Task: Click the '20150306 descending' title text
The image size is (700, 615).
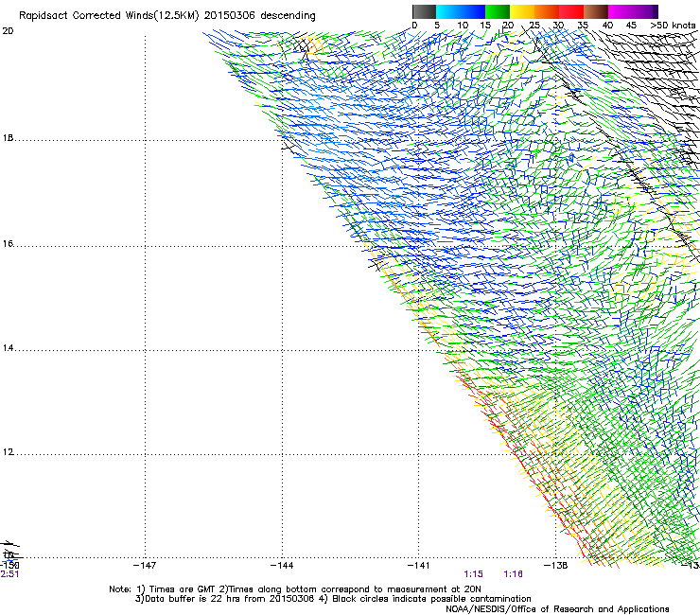Action: 260,16
